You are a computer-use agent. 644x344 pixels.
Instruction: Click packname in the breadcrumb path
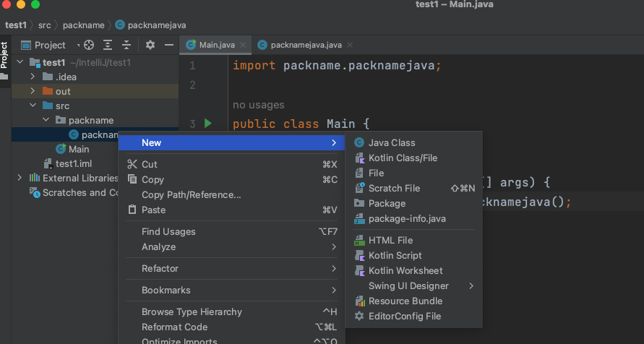tap(83, 25)
